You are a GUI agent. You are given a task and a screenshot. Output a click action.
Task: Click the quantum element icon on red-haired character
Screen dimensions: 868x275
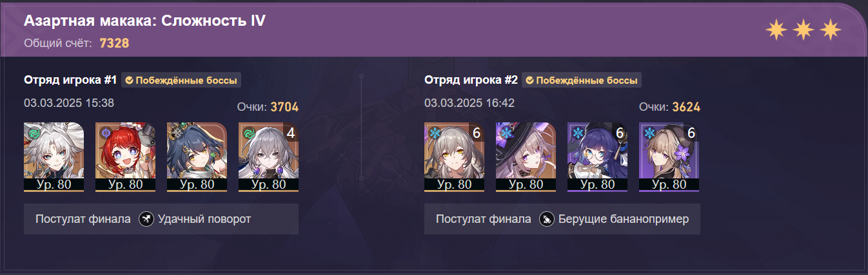pos(105,131)
